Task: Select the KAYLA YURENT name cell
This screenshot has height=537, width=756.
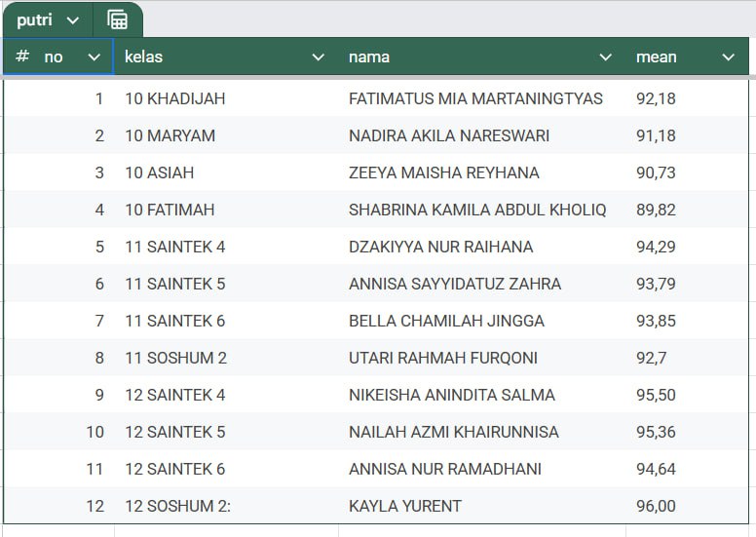Action: point(405,506)
